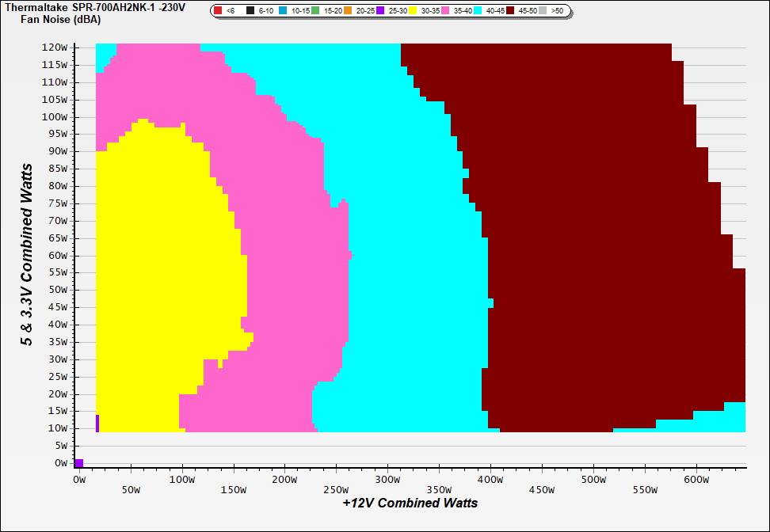Click the black 6-10 legend swatch
The image size is (770, 532).
(250, 11)
